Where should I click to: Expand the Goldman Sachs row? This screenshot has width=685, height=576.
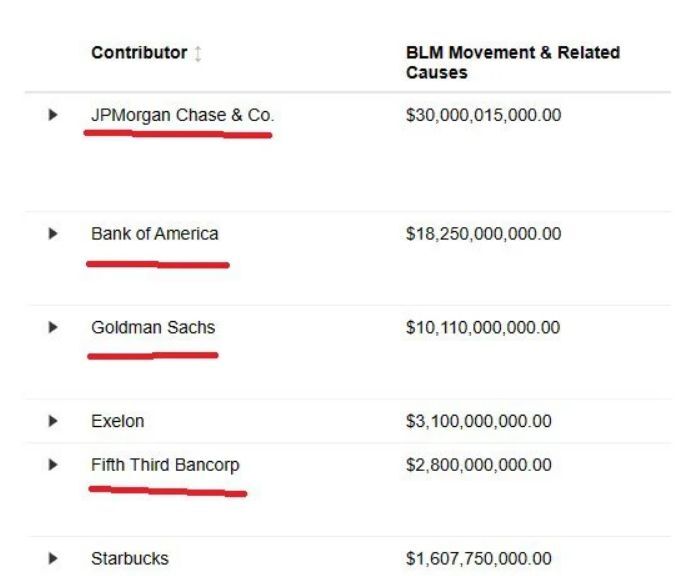pyautogui.click(x=53, y=328)
